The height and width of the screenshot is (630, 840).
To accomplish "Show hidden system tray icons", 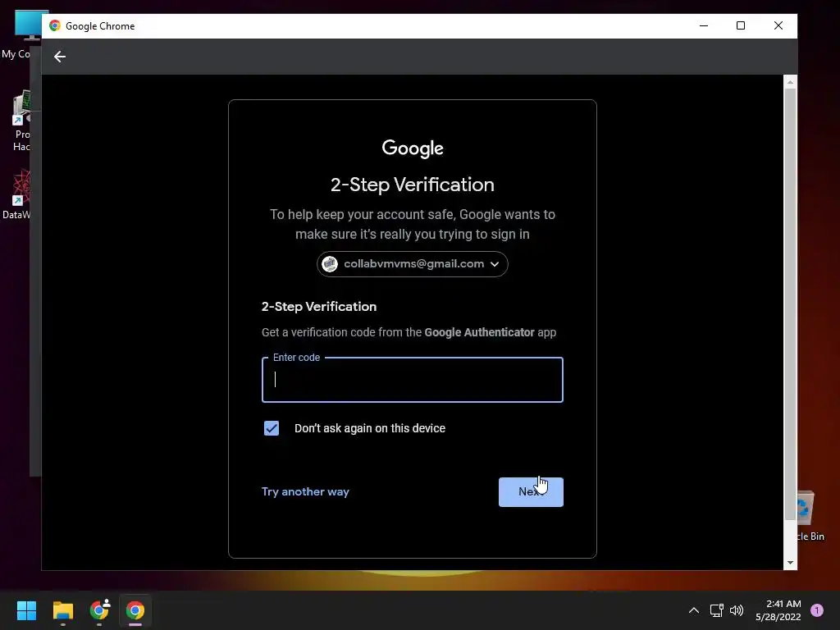I will [x=693, y=610].
